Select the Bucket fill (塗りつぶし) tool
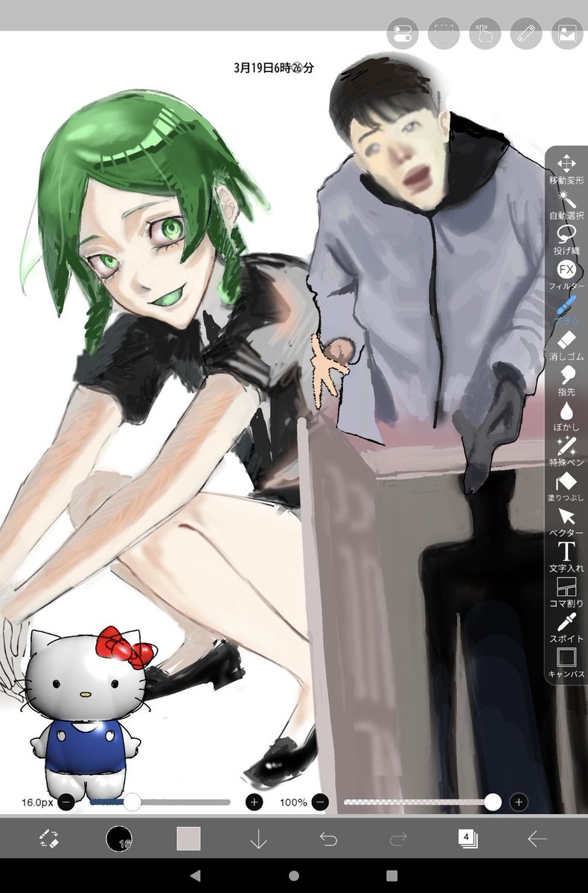Image resolution: width=588 pixels, height=893 pixels. (566, 486)
